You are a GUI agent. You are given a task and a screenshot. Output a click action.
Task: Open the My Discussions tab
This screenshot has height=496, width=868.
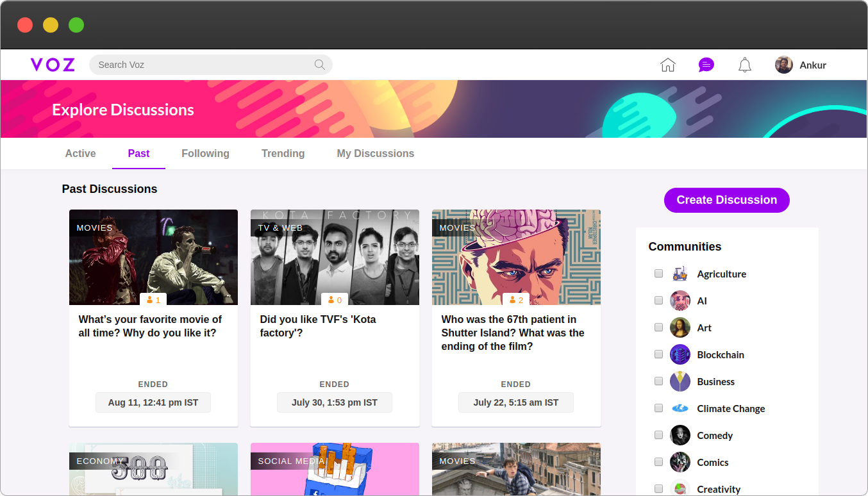click(x=376, y=153)
